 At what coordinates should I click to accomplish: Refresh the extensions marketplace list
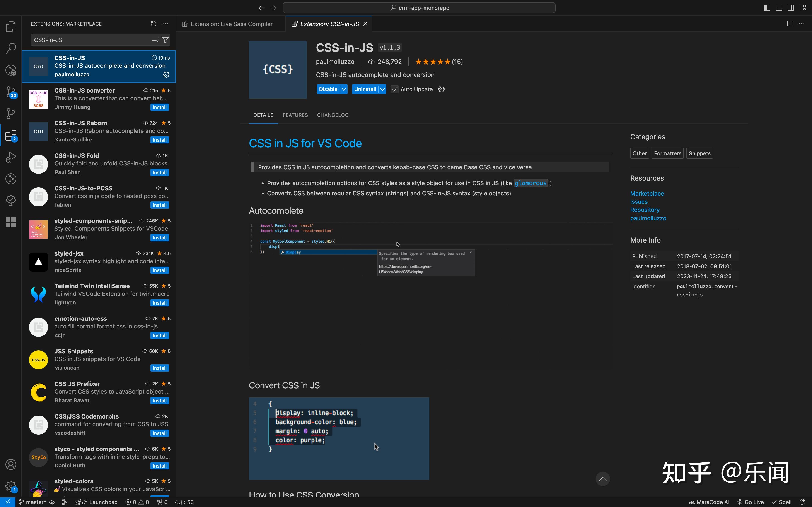153,24
